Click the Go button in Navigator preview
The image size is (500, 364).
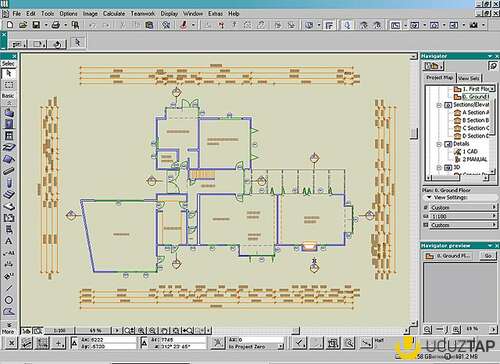(x=488, y=256)
